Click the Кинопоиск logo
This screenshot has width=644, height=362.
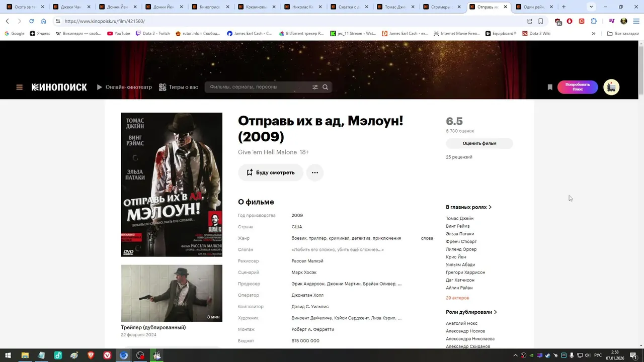tap(59, 87)
